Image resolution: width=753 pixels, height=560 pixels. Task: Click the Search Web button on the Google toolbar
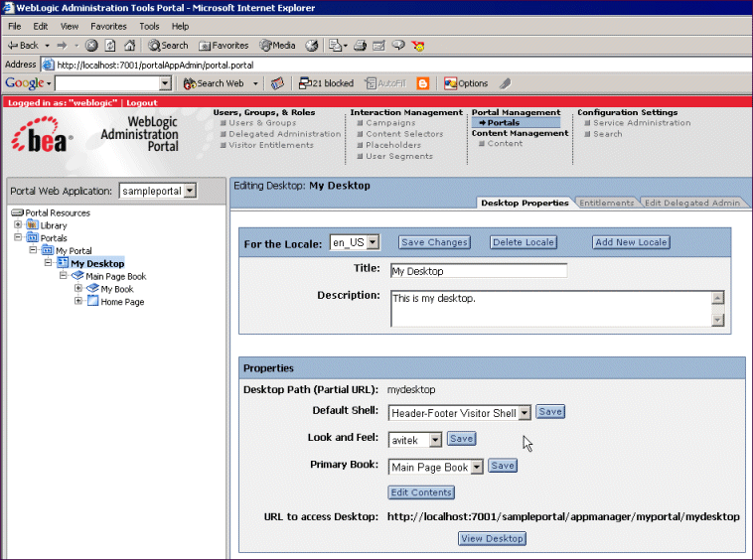coord(215,83)
